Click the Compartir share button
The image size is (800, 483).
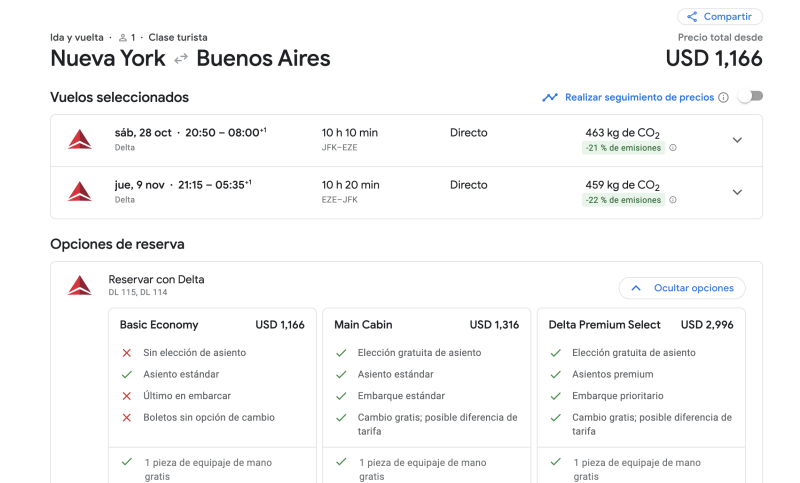pos(720,17)
